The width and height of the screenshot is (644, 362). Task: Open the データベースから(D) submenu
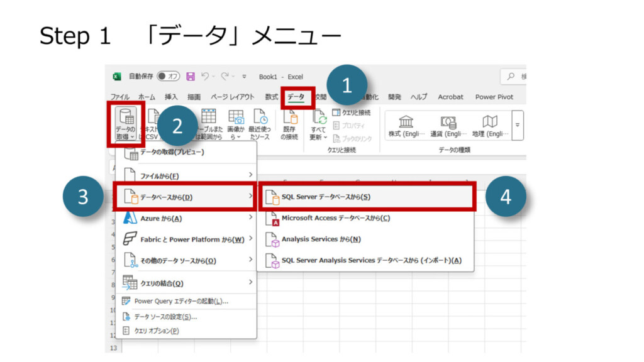[x=186, y=197]
